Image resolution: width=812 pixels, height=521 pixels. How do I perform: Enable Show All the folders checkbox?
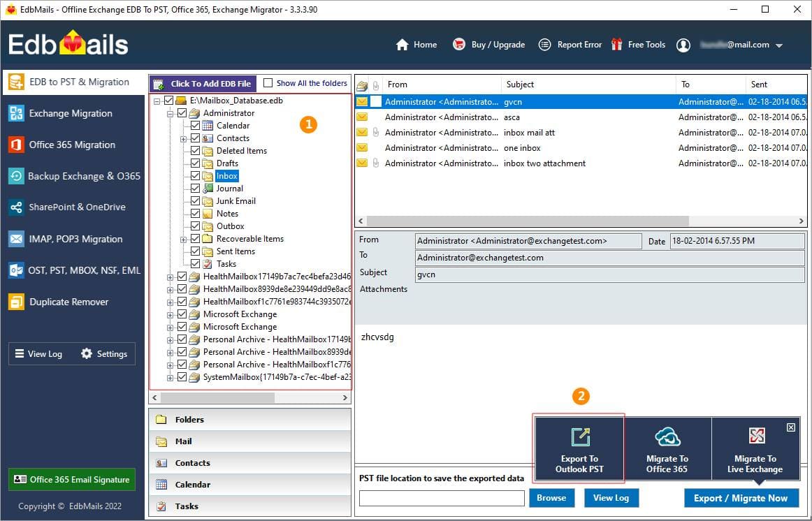point(268,83)
